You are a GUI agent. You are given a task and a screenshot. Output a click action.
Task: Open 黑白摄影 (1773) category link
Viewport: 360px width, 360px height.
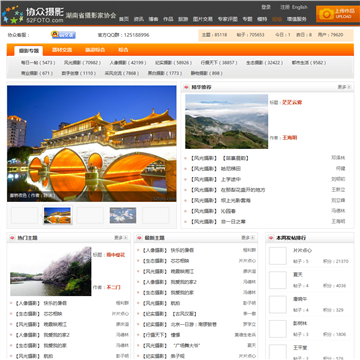pos(165,73)
